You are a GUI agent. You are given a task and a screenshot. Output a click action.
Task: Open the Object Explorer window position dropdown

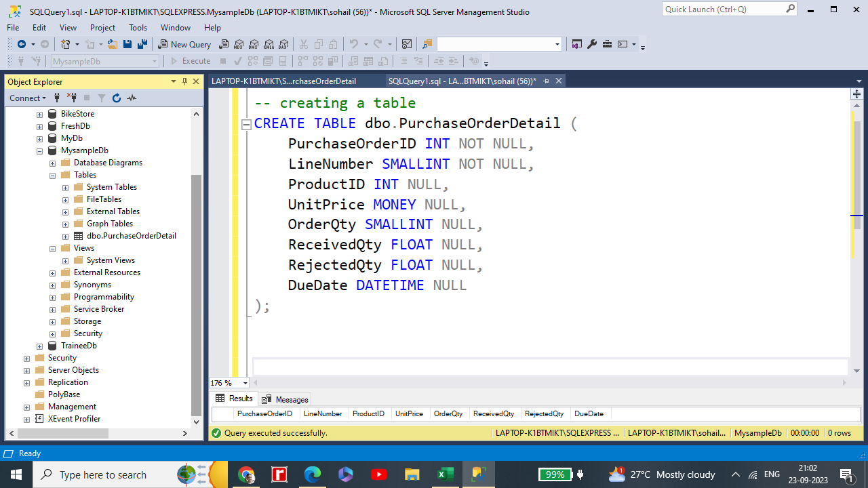(174, 81)
